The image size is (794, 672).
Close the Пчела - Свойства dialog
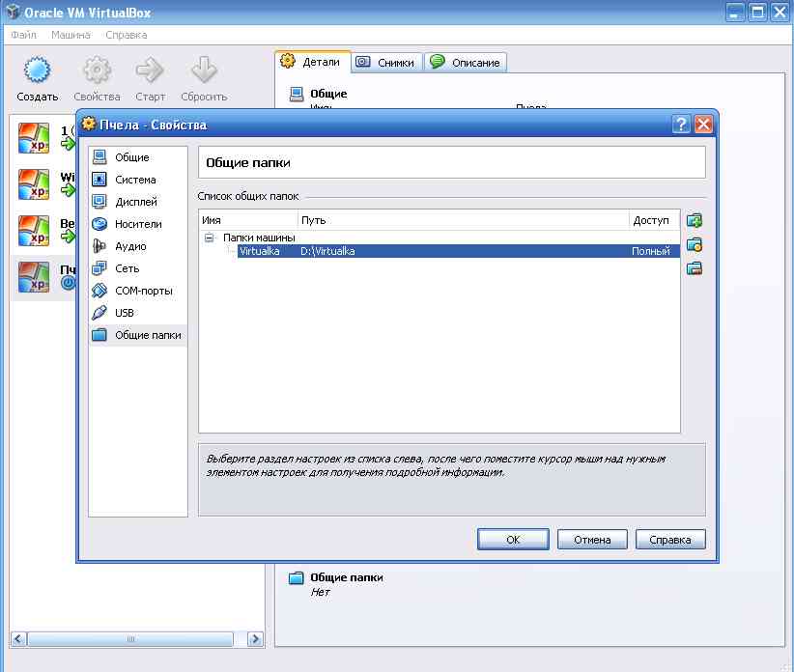[x=703, y=124]
